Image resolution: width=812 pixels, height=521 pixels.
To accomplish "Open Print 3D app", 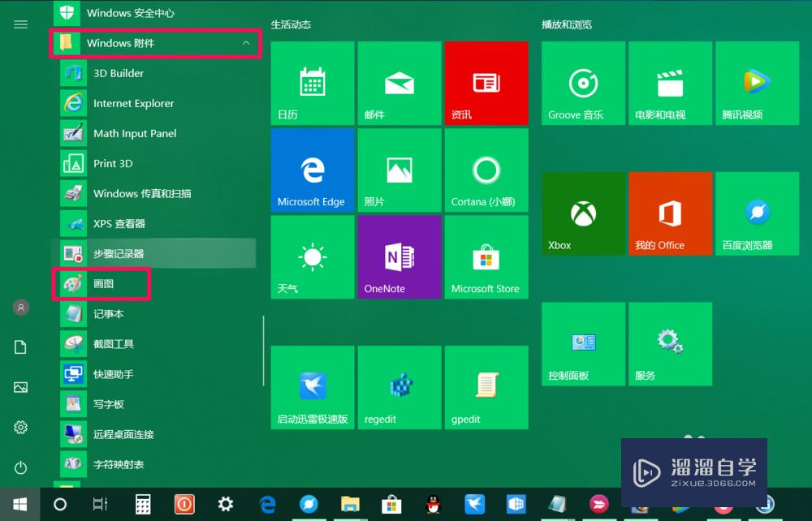I will (154, 163).
